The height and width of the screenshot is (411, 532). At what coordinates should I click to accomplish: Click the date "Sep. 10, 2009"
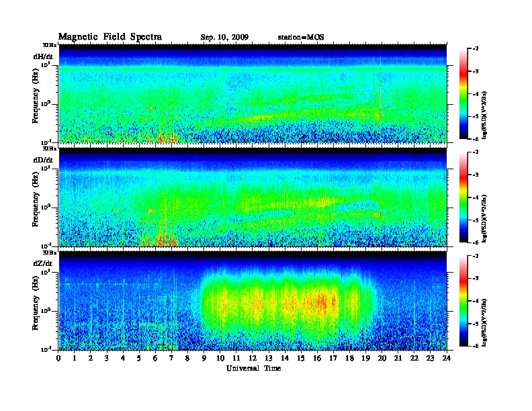point(224,38)
